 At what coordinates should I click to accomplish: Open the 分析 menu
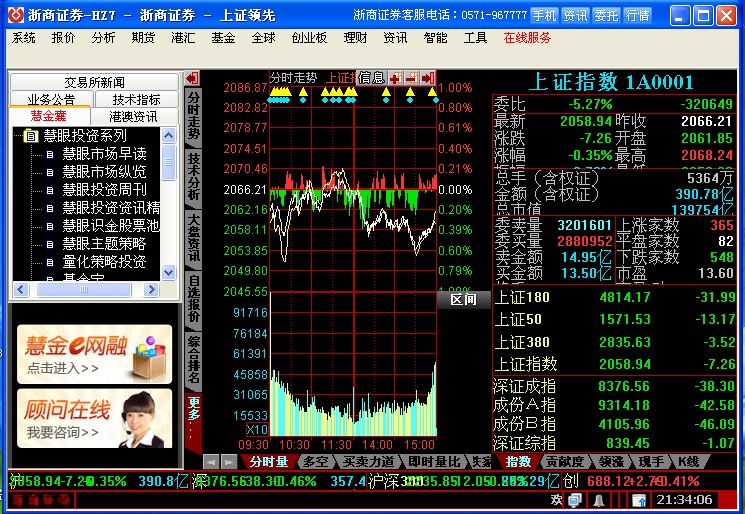click(103, 37)
